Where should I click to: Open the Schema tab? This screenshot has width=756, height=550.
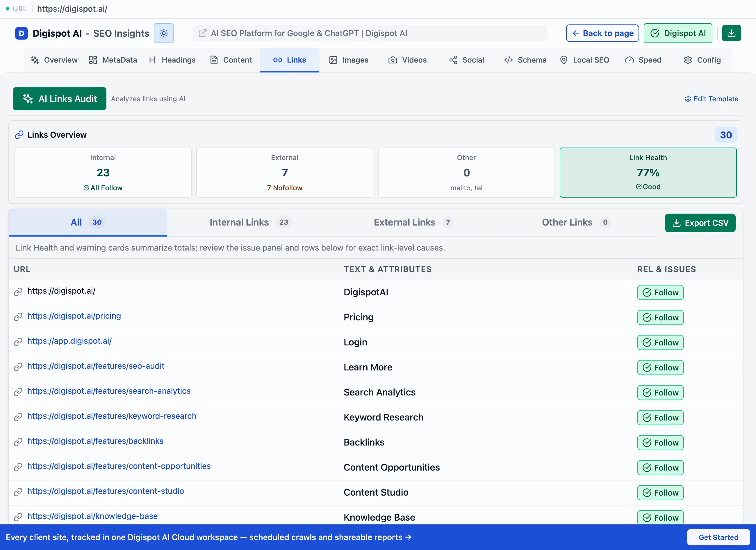click(525, 60)
